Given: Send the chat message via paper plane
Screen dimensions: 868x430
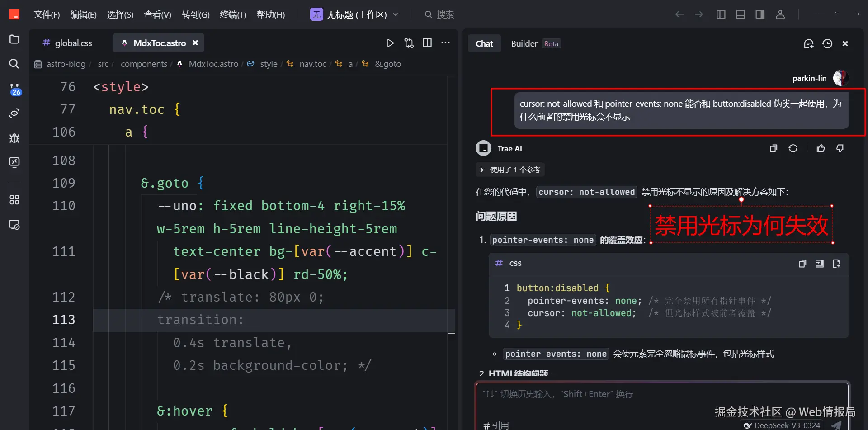Looking at the screenshot, I should [835, 425].
